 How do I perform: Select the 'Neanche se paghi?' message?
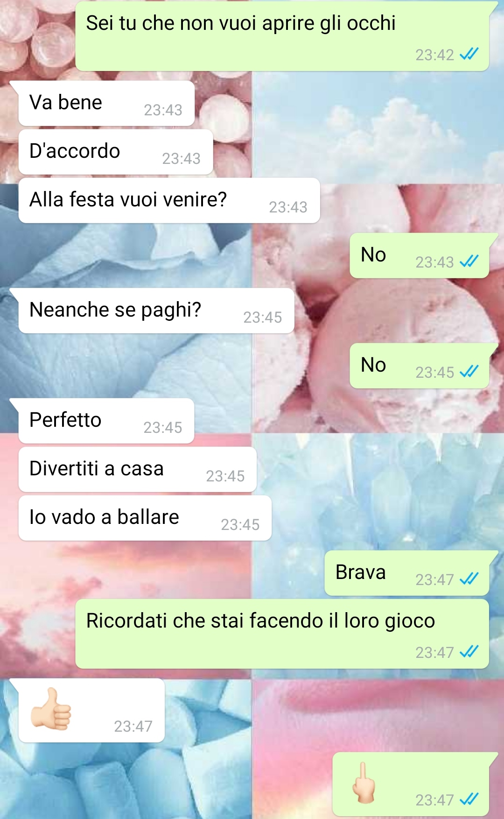[156, 311]
